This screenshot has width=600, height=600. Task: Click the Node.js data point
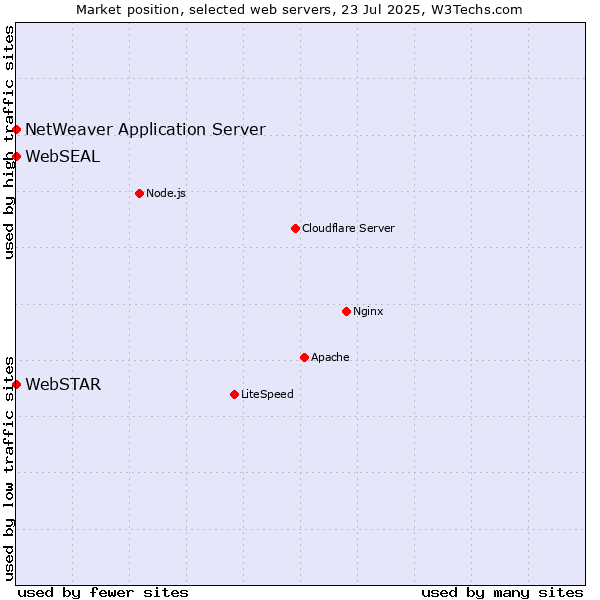click(x=140, y=194)
